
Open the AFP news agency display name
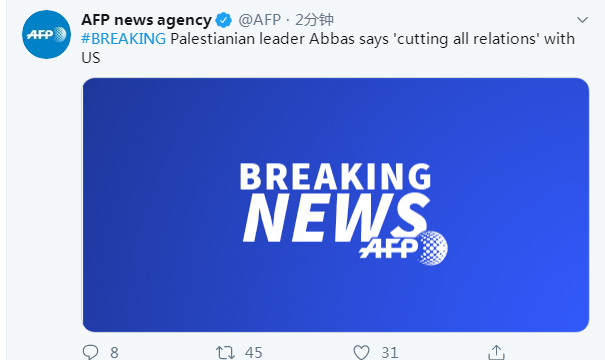click(146, 20)
